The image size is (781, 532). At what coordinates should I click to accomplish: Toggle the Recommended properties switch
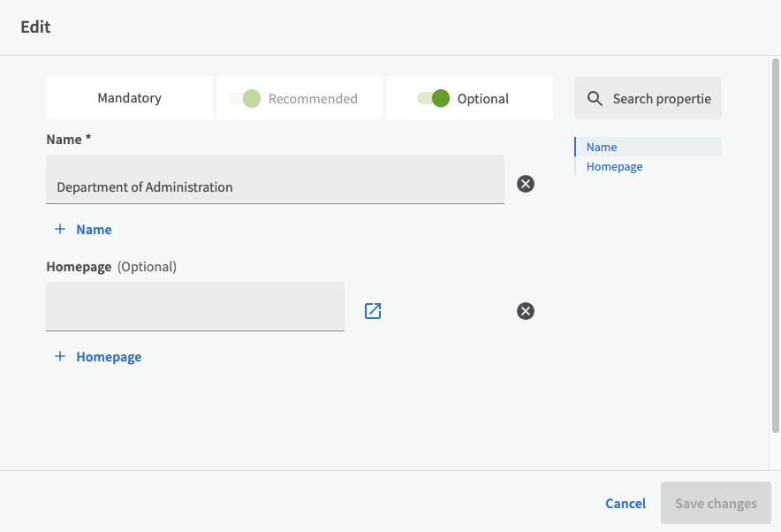click(x=245, y=98)
